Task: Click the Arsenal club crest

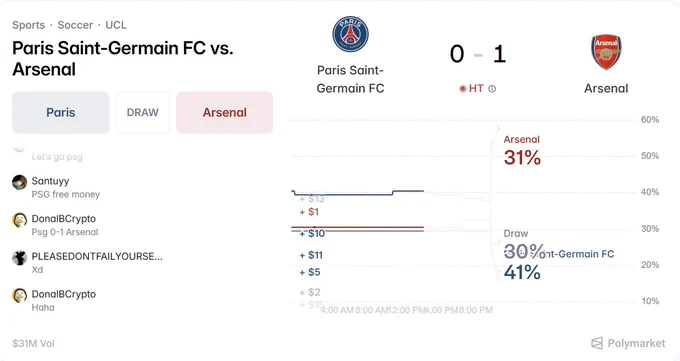Action: (606, 52)
